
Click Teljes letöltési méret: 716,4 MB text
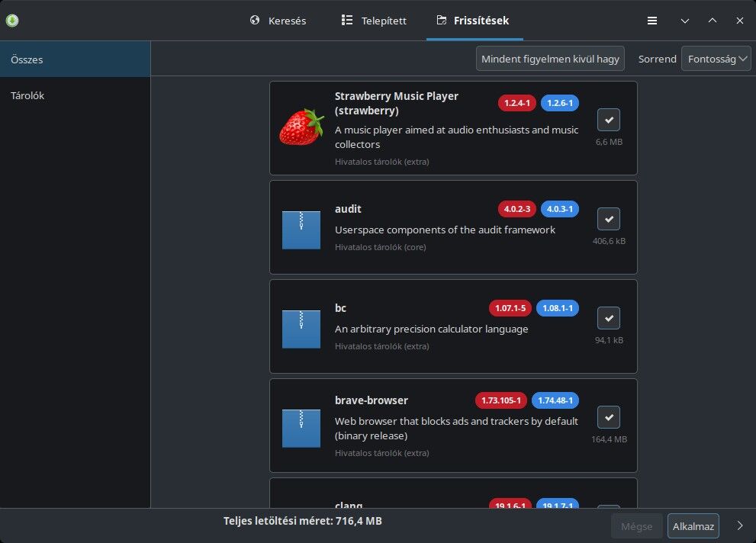(303, 521)
